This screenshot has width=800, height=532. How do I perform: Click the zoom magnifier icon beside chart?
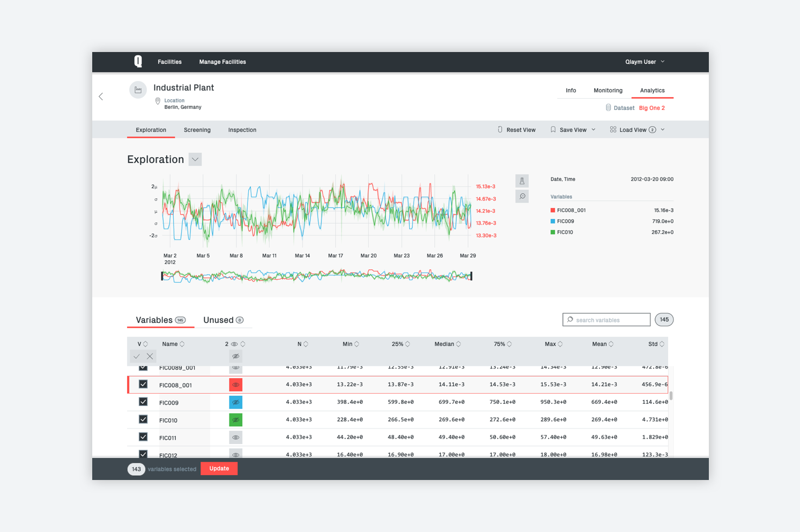pyautogui.click(x=522, y=196)
